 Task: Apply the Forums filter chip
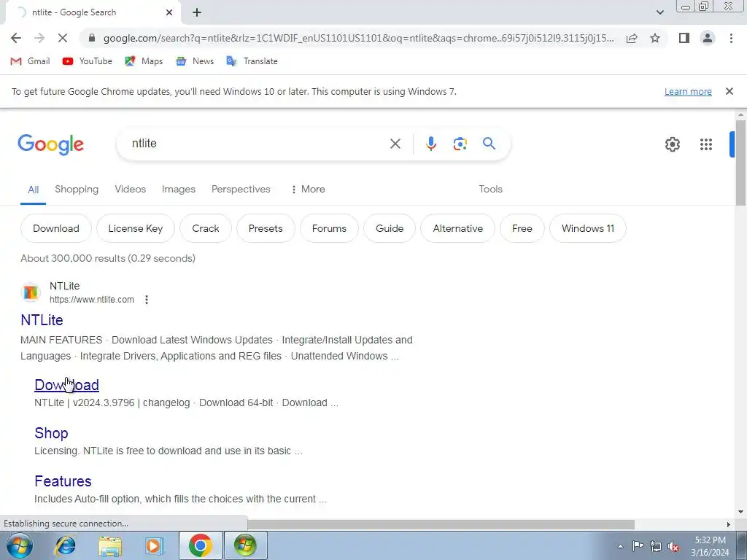(x=329, y=228)
